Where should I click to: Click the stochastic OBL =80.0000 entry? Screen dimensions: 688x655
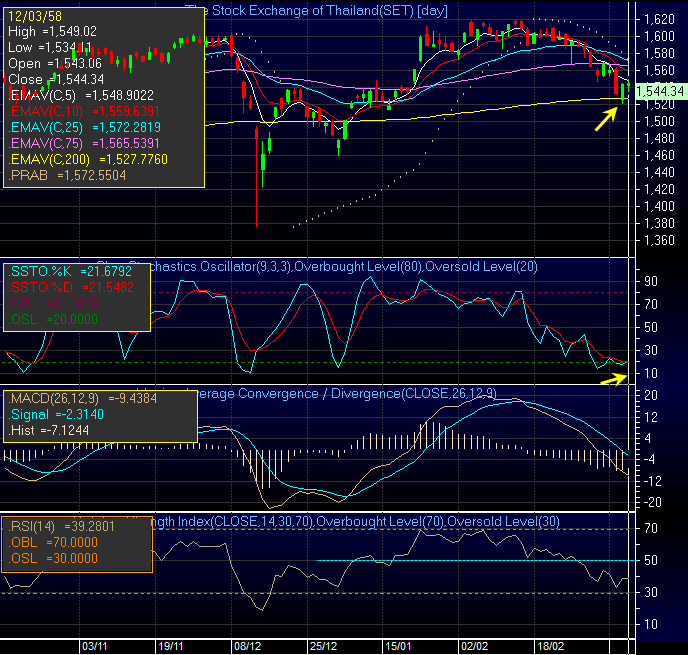coord(54,304)
